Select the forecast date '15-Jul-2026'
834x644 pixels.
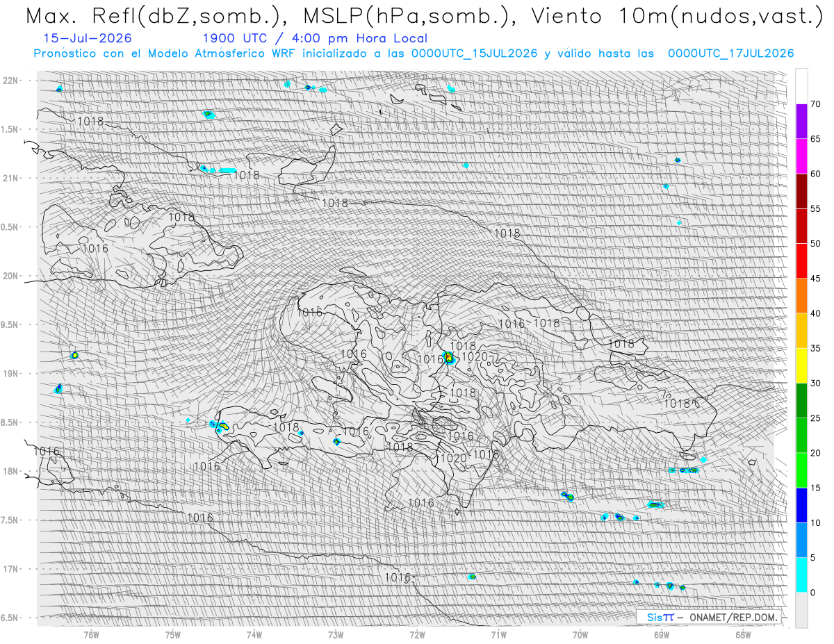click(x=87, y=39)
